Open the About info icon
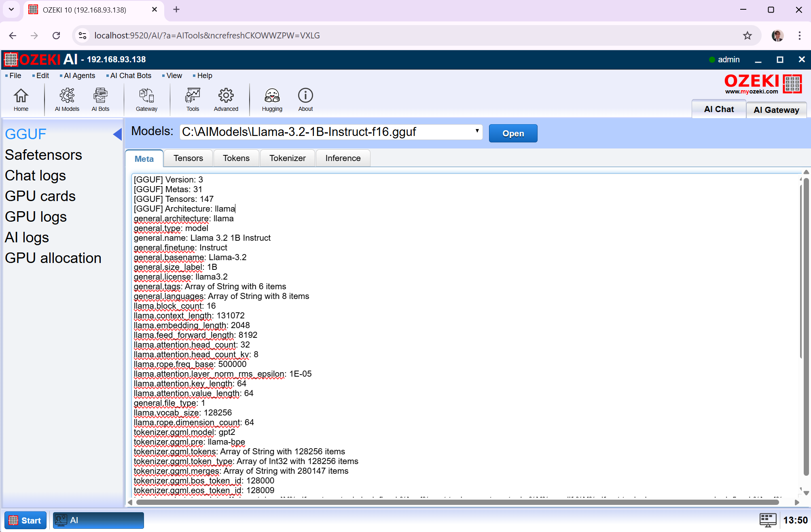 click(x=305, y=100)
